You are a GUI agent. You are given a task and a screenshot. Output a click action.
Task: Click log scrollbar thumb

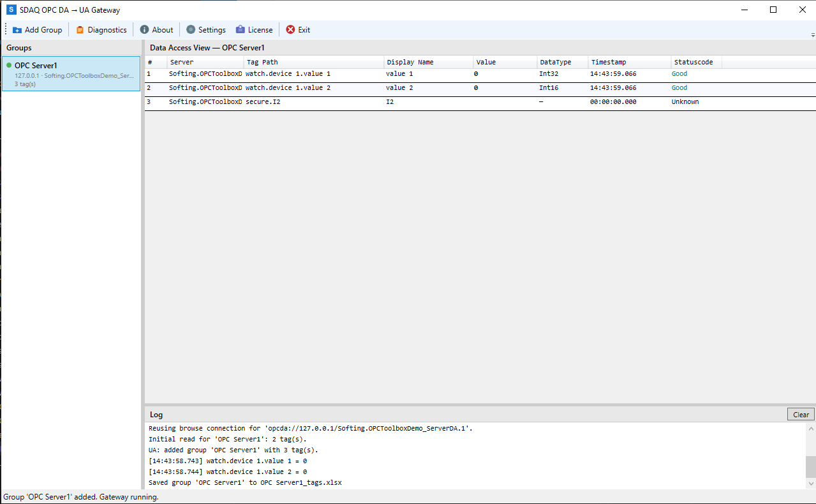tap(810, 467)
